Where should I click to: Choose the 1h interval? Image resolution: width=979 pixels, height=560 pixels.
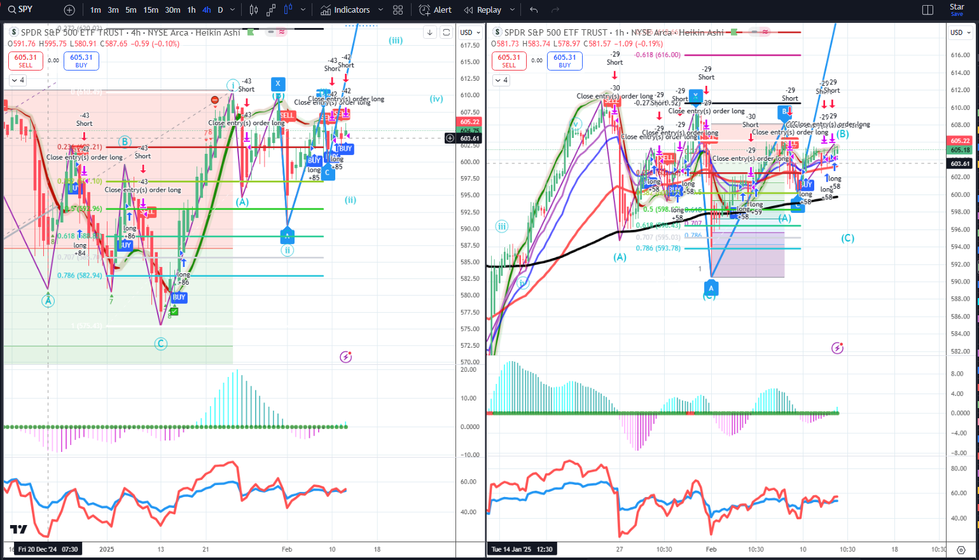click(191, 10)
